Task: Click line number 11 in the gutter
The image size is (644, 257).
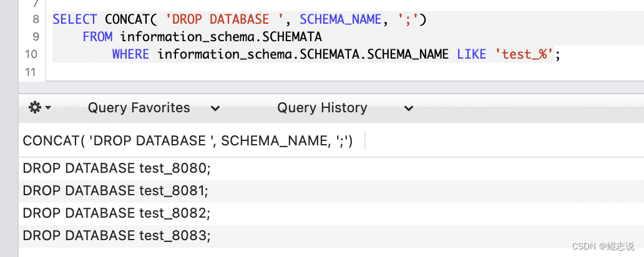Action: [x=31, y=72]
